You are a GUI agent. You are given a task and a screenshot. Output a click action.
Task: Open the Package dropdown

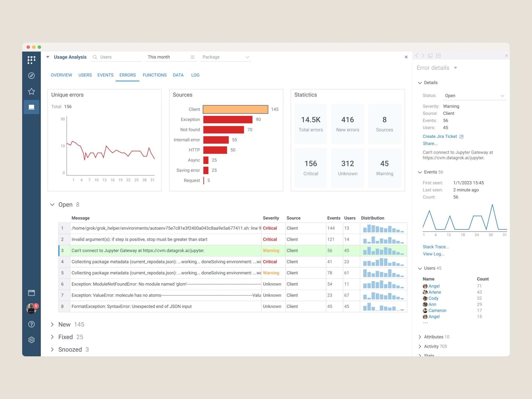tap(226, 57)
